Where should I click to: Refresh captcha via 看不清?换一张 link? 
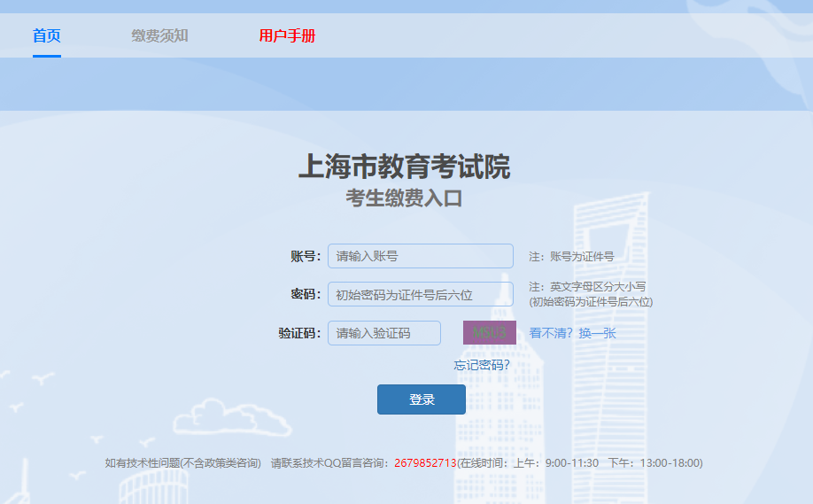pos(572,333)
